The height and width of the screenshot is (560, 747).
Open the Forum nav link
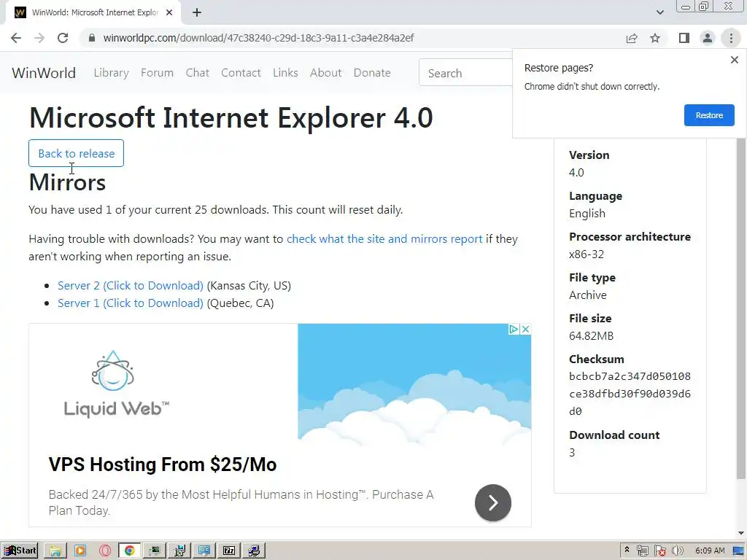tap(157, 73)
